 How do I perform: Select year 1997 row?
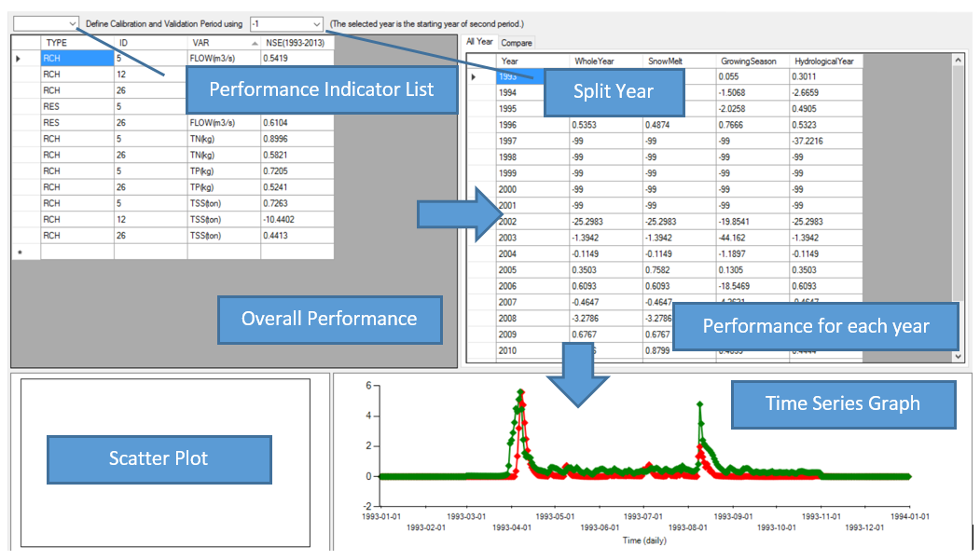click(533, 141)
